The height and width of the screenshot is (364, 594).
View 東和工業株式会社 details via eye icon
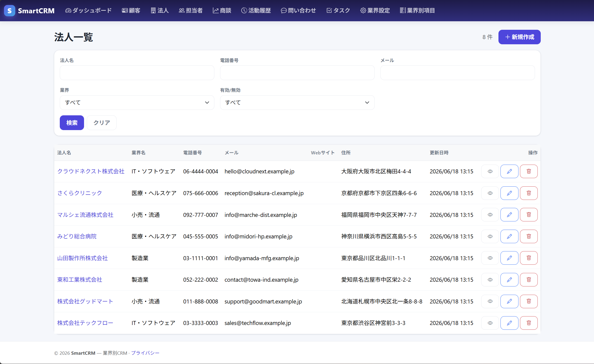pyautogui.click(x=490, y=280)
